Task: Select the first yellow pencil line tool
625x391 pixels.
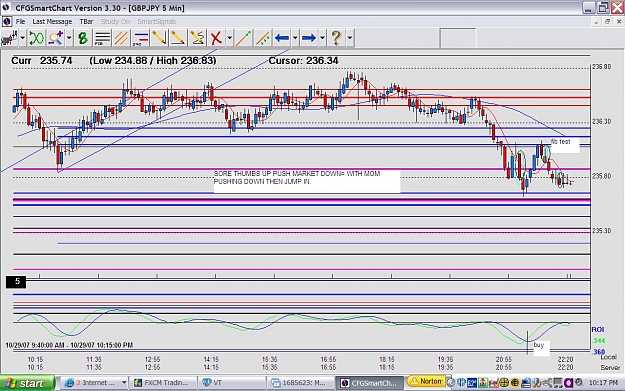Action: tap(159, 38)
